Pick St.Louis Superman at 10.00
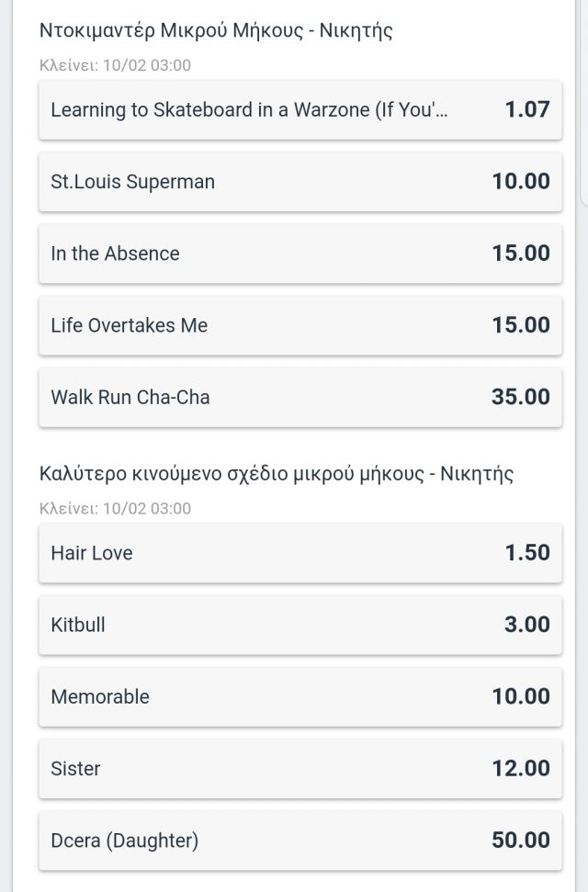This screenshot has width=588, height=892. tap(300, 182)
